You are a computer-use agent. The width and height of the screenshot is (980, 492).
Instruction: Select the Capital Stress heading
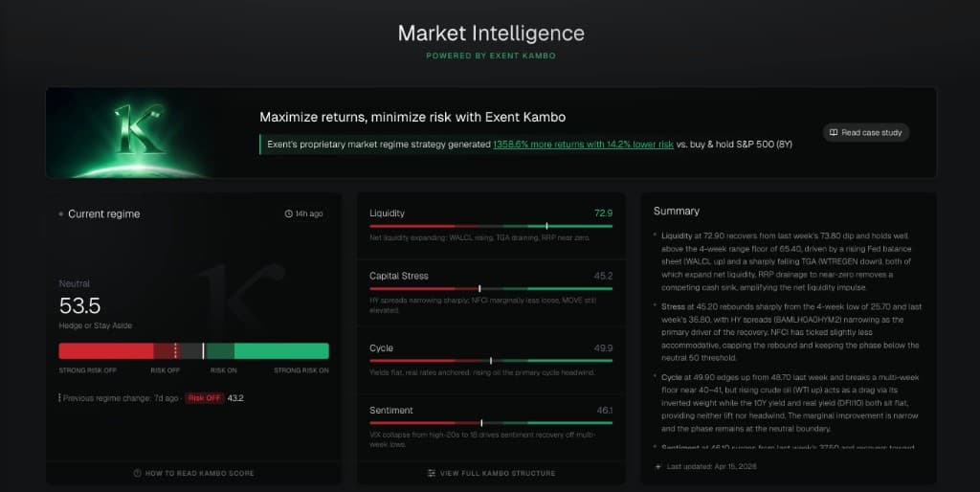tap(399, 276)
